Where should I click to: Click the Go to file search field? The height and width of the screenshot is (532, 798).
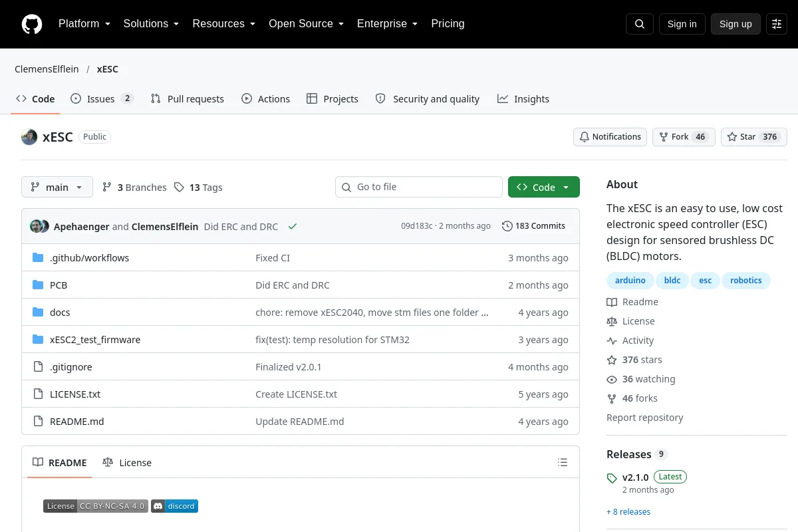(x=419, y=188)
